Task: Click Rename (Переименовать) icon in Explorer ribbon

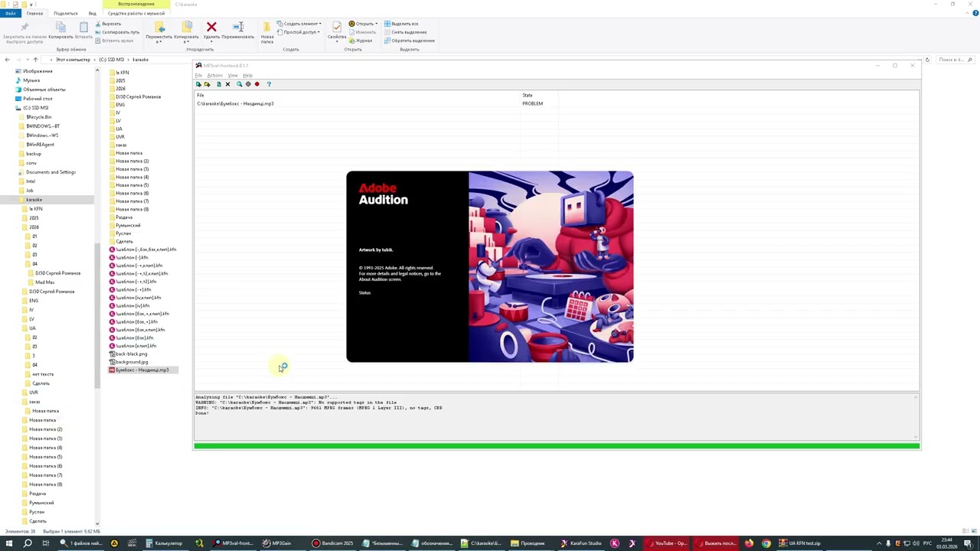Action: click(x=238, y=28)
